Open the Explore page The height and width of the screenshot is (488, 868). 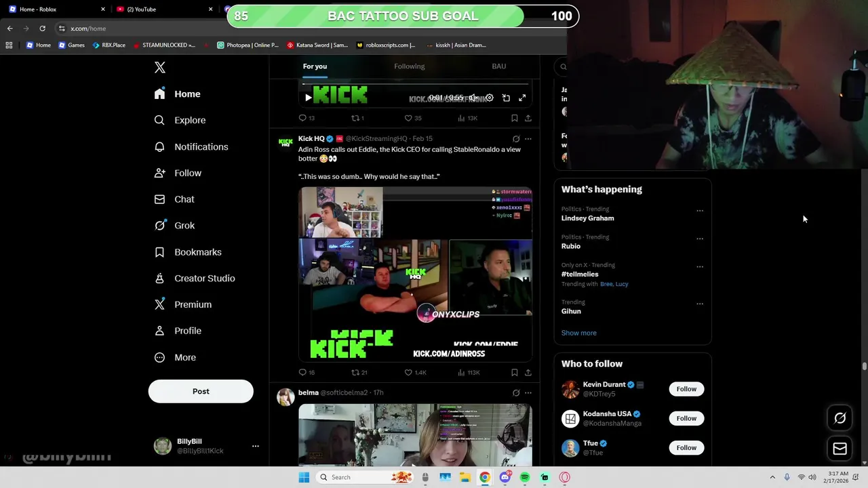[x=180, y=120]
